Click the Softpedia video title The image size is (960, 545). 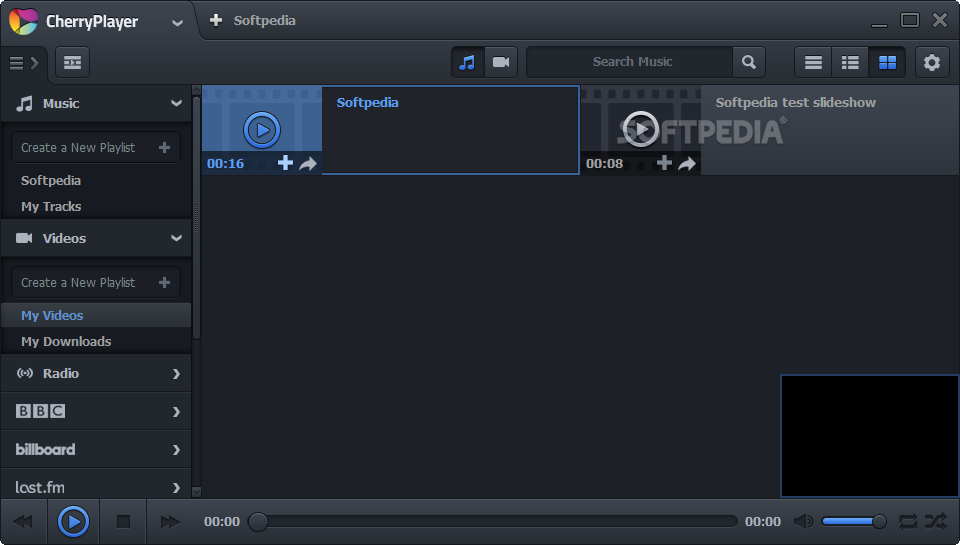pyautogui.click(x=367, y=102)
